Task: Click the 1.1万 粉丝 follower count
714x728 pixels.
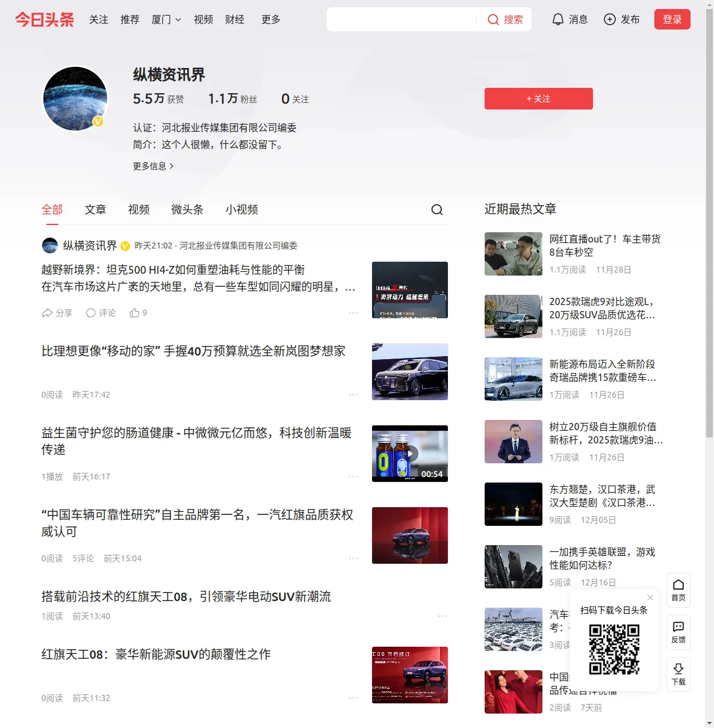Action: point(232,99)
